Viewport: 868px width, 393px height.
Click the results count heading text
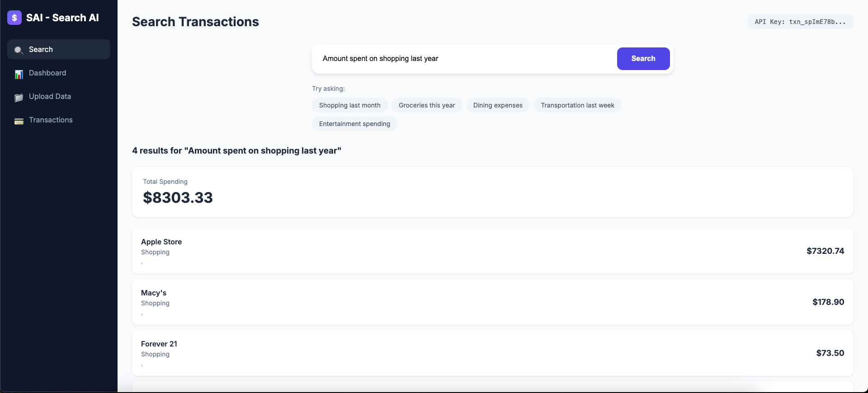(x=236, y=150)
